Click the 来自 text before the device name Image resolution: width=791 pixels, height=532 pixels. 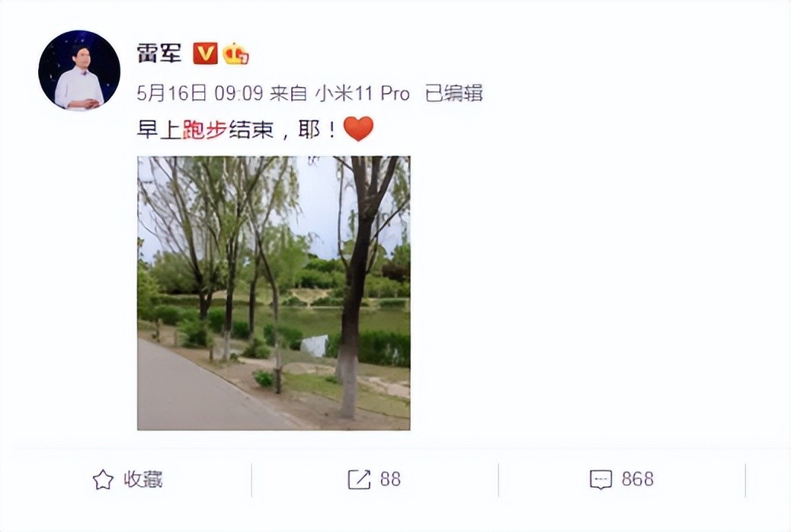pos(289,94)
